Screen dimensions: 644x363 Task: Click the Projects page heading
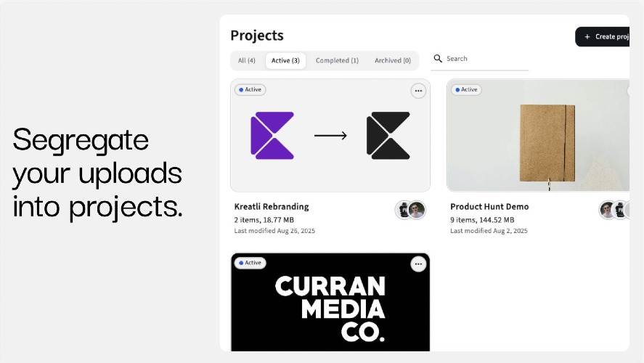(x=257, y=36)
